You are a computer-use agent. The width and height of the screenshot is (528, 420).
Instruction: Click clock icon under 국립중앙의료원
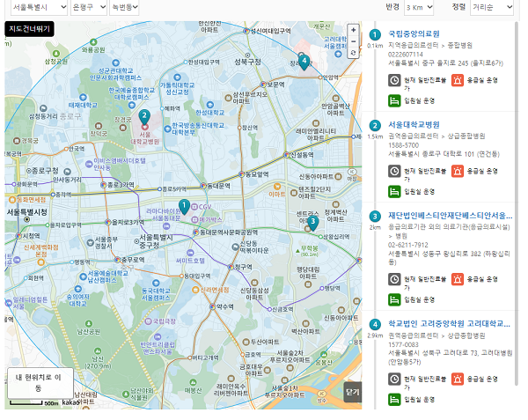[394, 80]
